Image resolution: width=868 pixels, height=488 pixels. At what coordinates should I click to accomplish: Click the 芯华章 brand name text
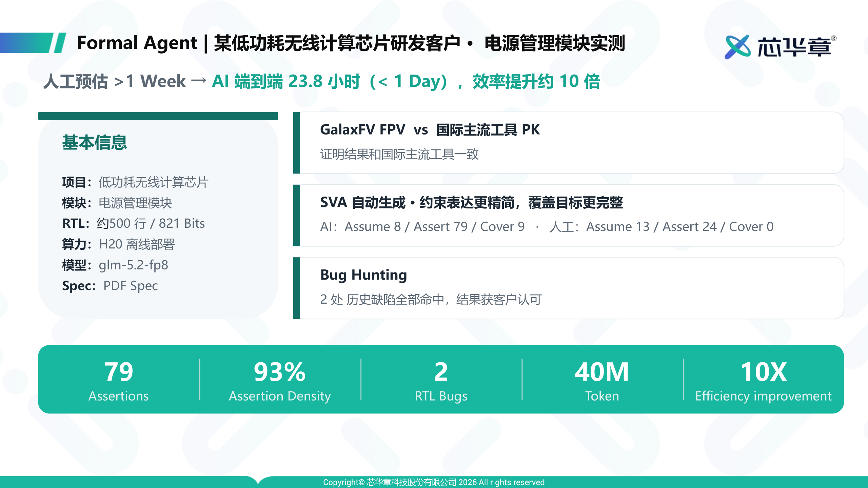tap(794, 47)
